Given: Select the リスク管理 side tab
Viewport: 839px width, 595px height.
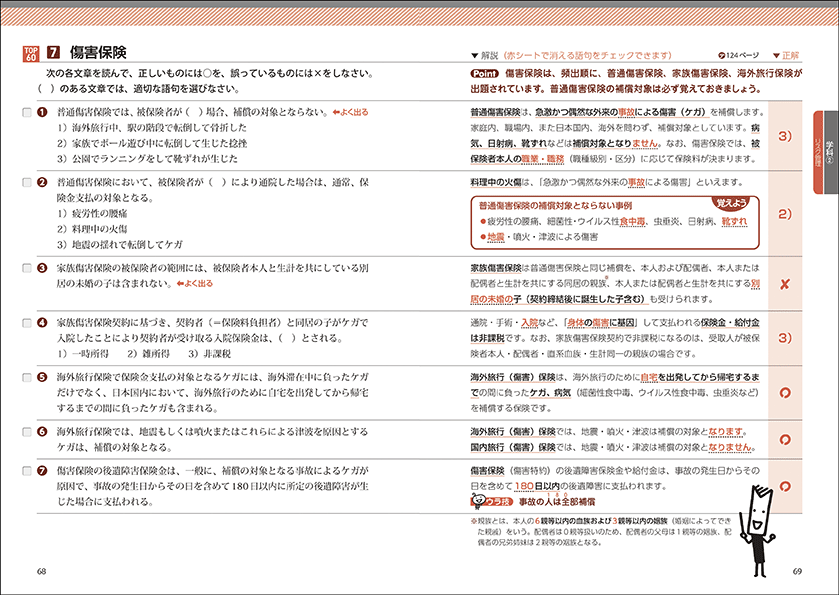Looking at the screenshot, I should (818, 152).
